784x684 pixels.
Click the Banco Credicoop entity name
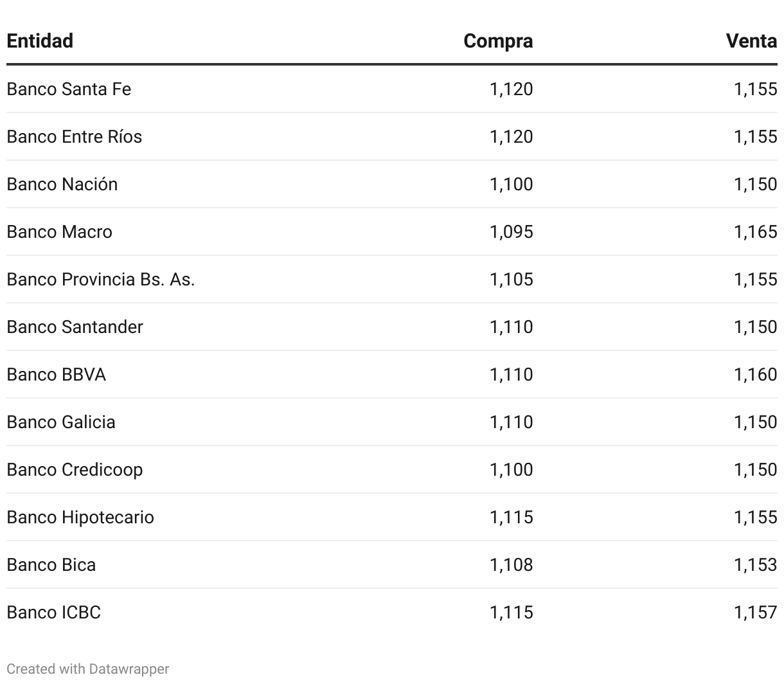coord(75,469)
